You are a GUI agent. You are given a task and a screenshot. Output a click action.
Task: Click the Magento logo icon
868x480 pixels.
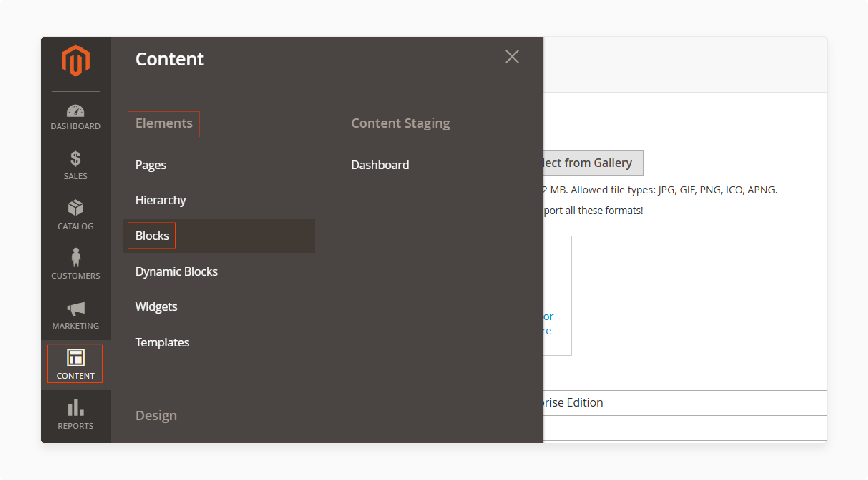(76, 61)
